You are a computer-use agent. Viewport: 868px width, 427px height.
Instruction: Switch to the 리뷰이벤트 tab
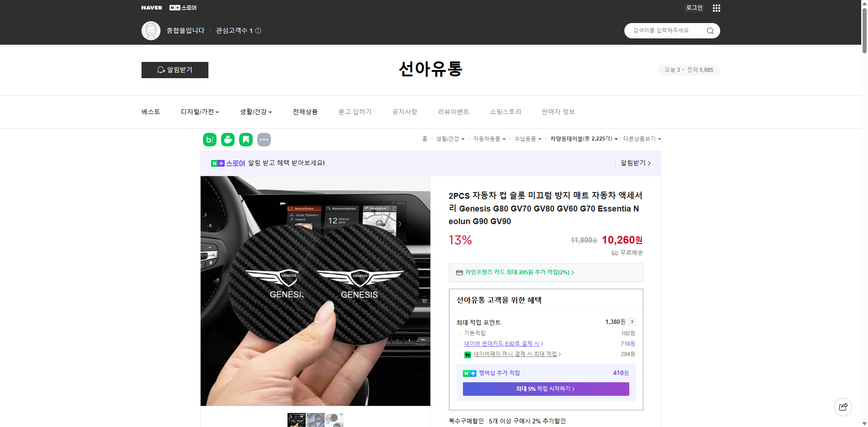(453, 112)
